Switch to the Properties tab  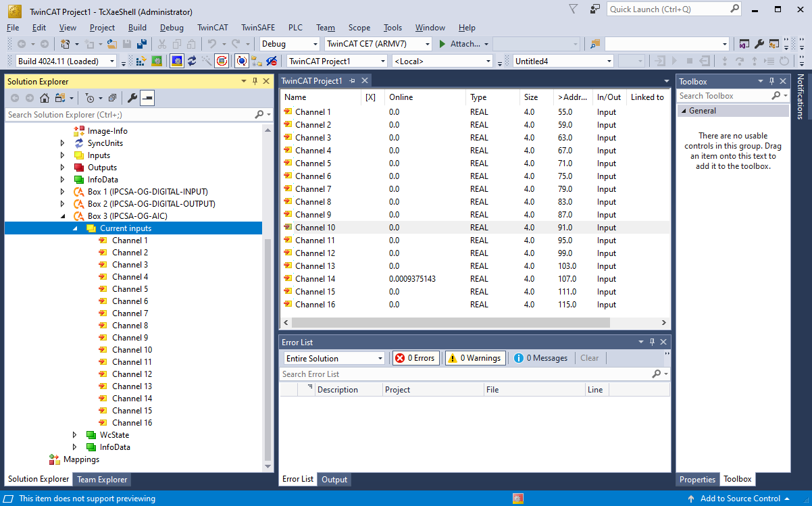697,479
